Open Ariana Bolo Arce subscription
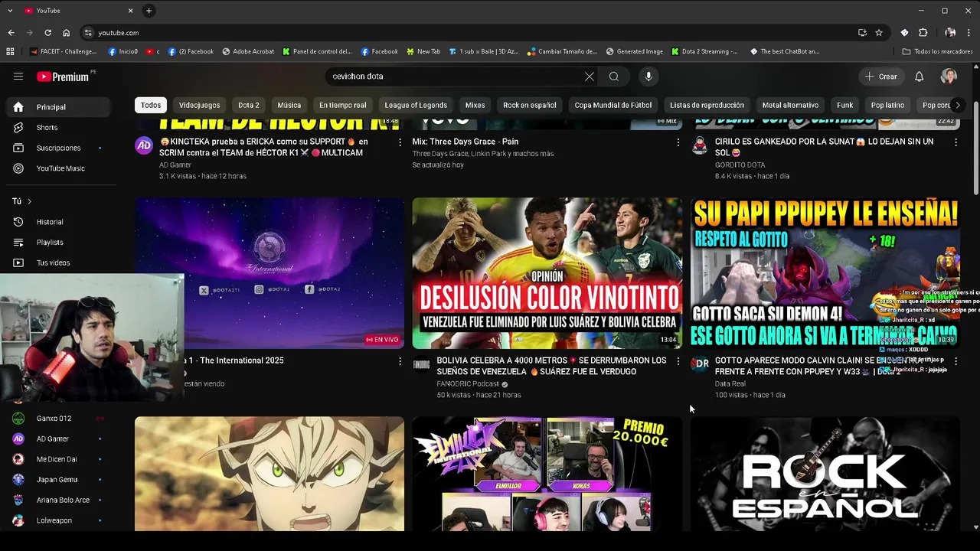This screenshot has height=551, width=980. coord(58,500)
